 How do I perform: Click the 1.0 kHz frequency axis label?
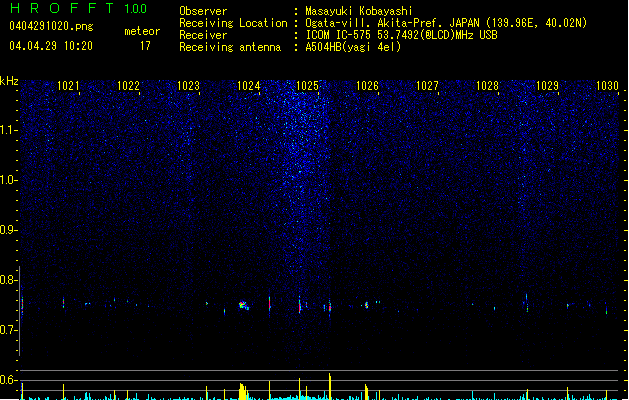[x=9, y=180]
